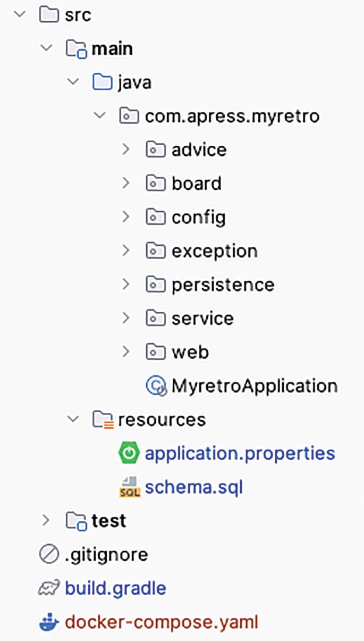Select the web package
The height and width of the screenshot is (641, 364).
pyautogui.click(x=191, y=352)
